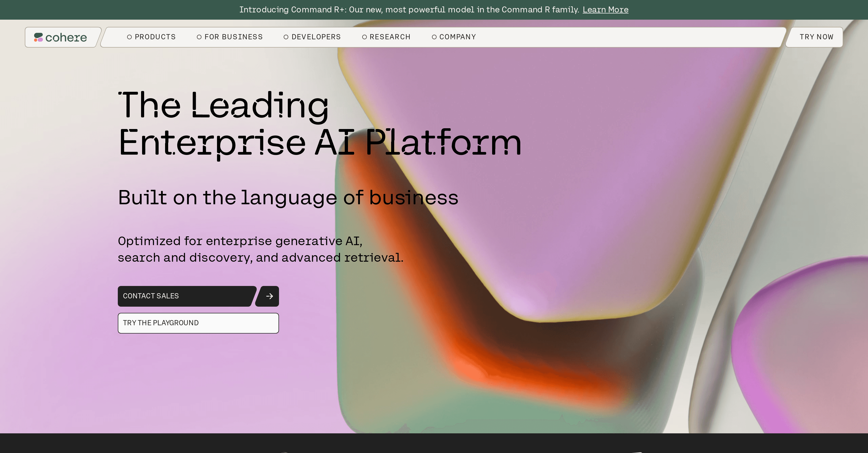The width and height of the screenshot is (868, 453).
Task: Open the Research menu item
Action: click(x=390, y=37)
